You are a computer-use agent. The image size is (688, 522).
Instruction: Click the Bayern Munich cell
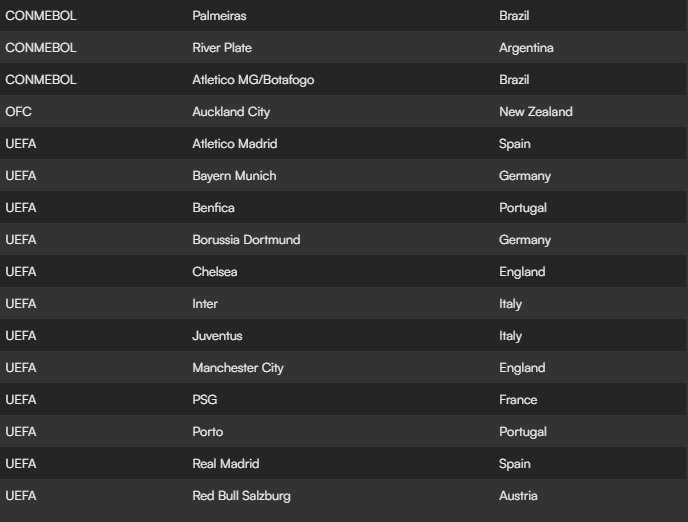pos(234,176)
